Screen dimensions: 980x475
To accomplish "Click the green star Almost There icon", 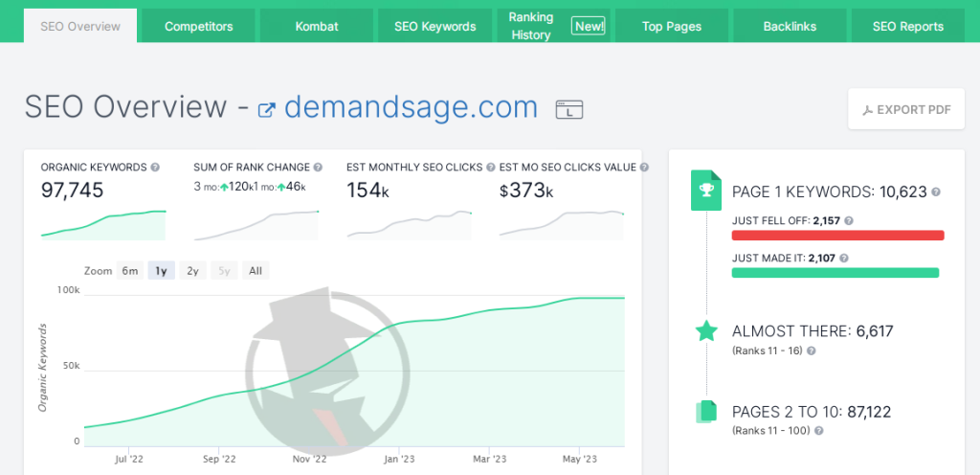I will click(706, 331).
